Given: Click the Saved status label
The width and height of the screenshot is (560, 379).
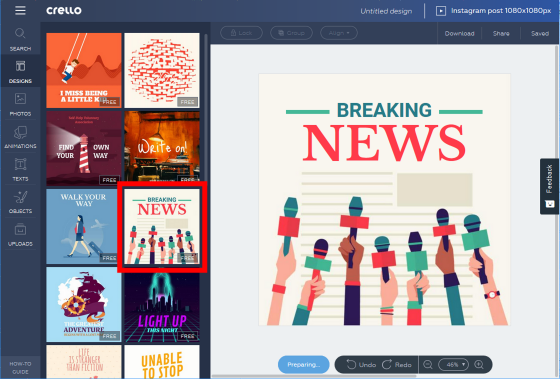Looking at the screenshot, I should 540,33.
